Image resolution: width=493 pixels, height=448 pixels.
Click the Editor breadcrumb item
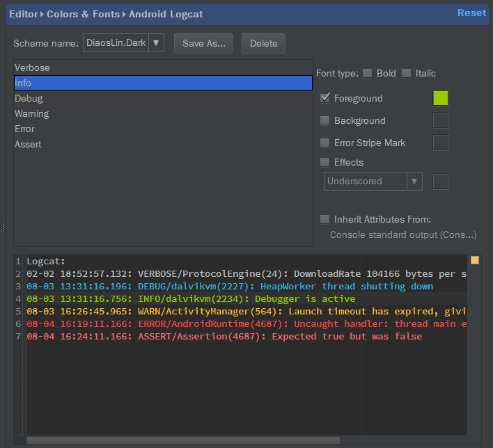[x=24, y=14]
